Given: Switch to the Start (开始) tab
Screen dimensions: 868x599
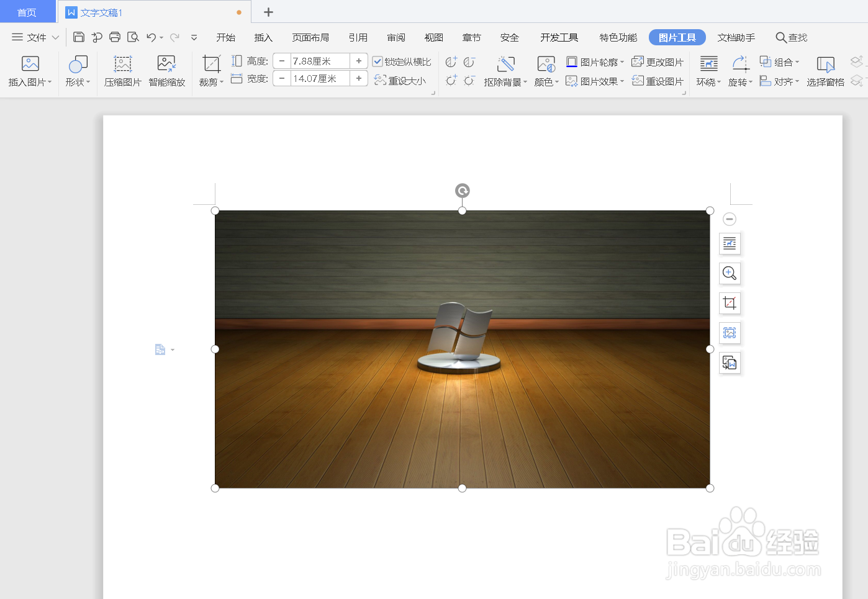Looking at the screenshot, I should coord(226,37).
